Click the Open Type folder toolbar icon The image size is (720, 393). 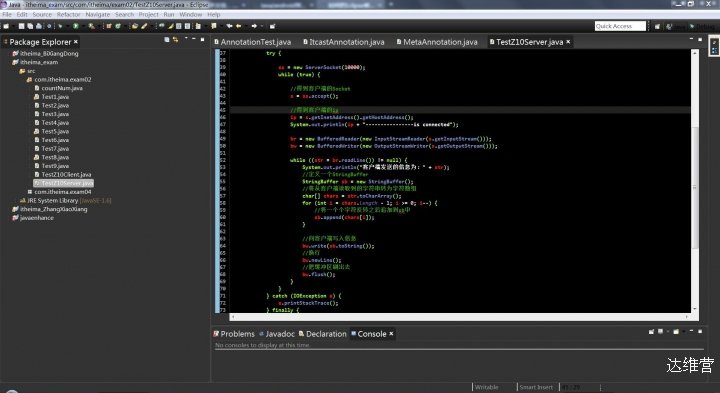click(135, 26)
